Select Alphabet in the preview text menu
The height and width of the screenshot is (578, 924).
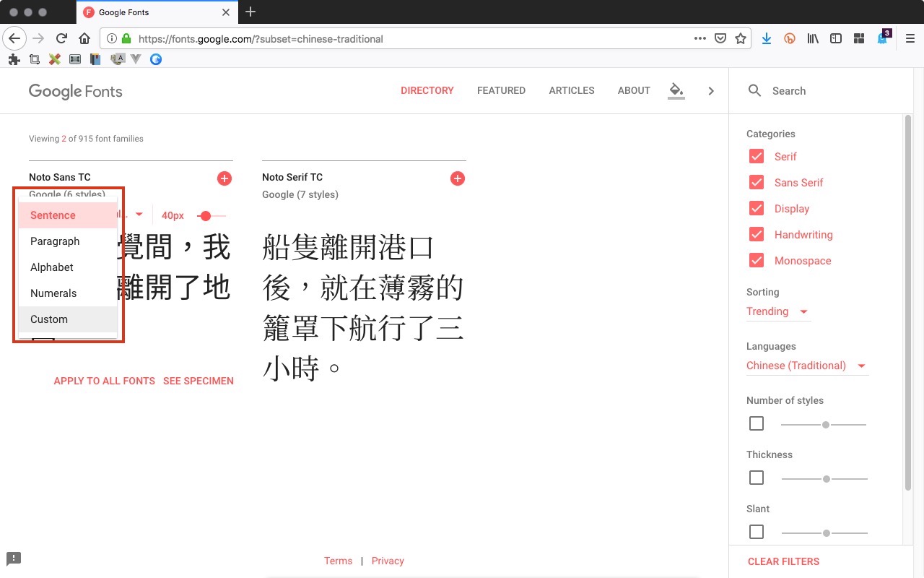tap(68, 267)
